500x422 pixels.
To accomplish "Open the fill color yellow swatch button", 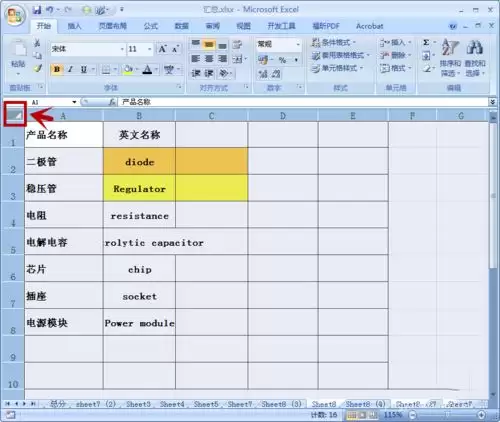I will (x=128, y=69).
